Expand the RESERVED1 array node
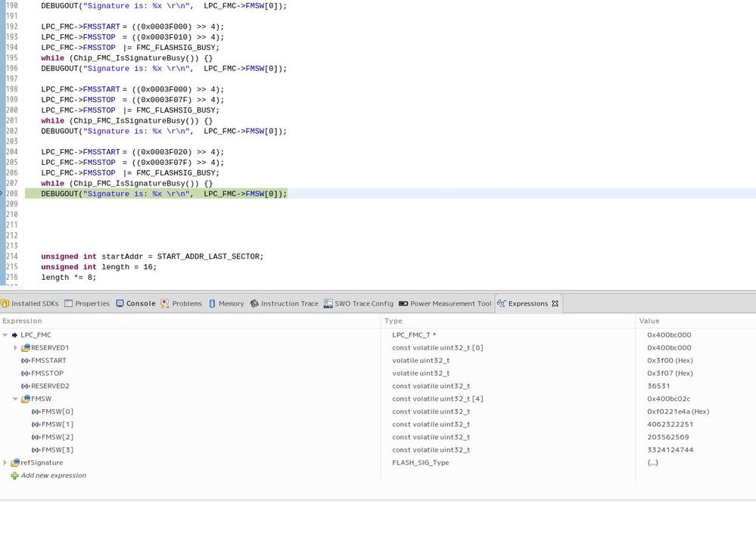 coord(15,347)
